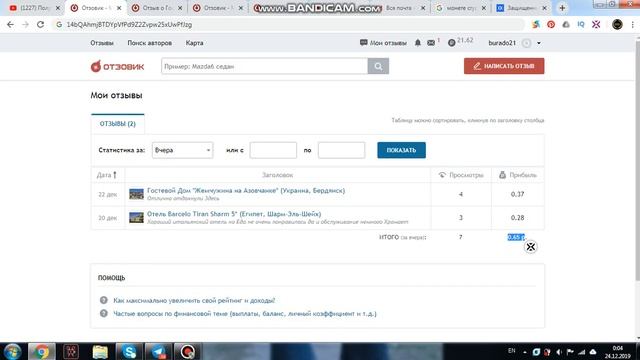Click thumbnail of Гостевой Дом review
640x360 pixels.
click(136, 194)
